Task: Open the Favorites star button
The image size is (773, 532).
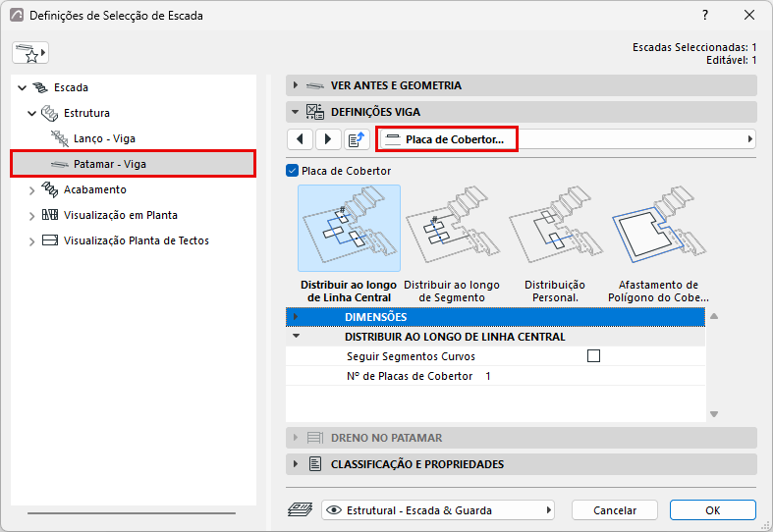Action: click(x=30, y=53)
